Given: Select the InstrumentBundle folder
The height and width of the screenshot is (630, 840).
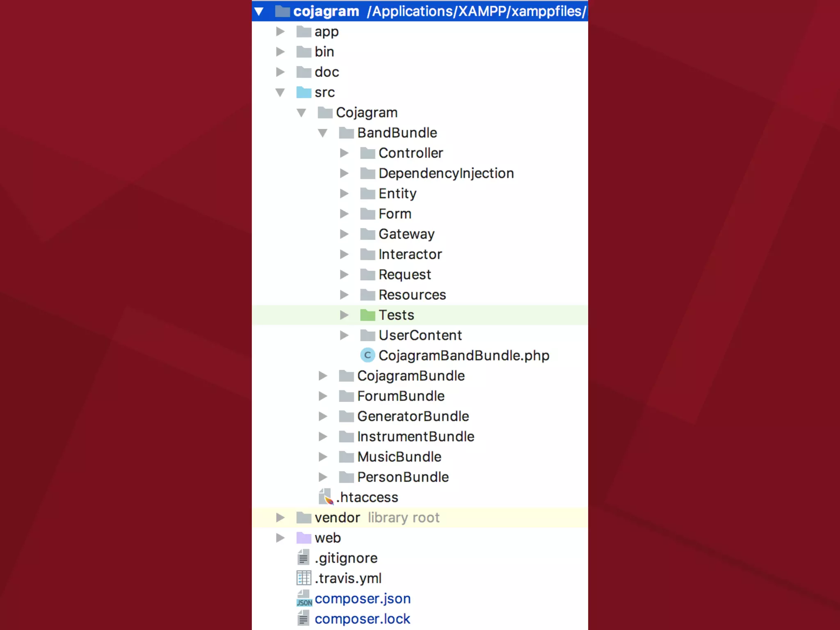Looking at the screenshot, I should tap(415, 436).
